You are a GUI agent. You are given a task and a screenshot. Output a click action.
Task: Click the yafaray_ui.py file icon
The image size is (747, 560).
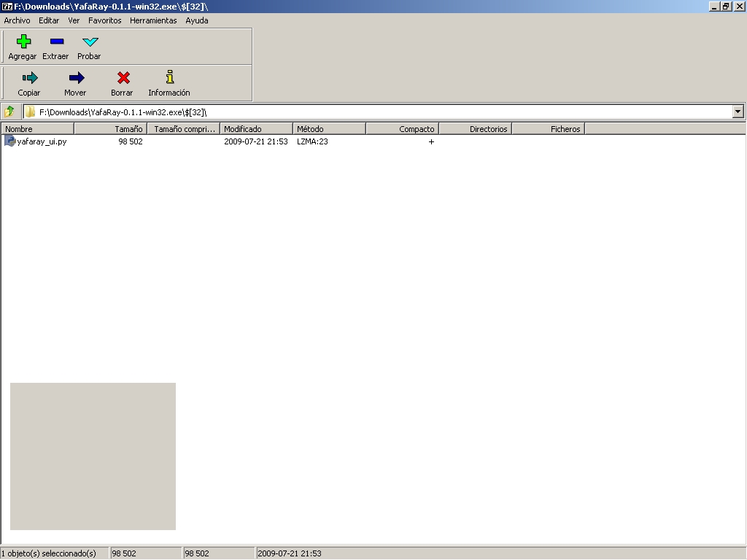tap(10, 141)
